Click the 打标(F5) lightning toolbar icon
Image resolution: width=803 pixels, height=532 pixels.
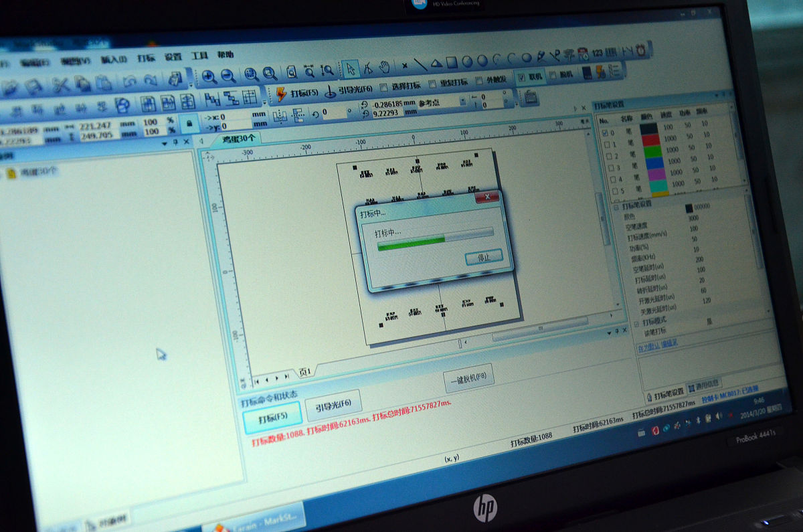[x=281, y=94]
